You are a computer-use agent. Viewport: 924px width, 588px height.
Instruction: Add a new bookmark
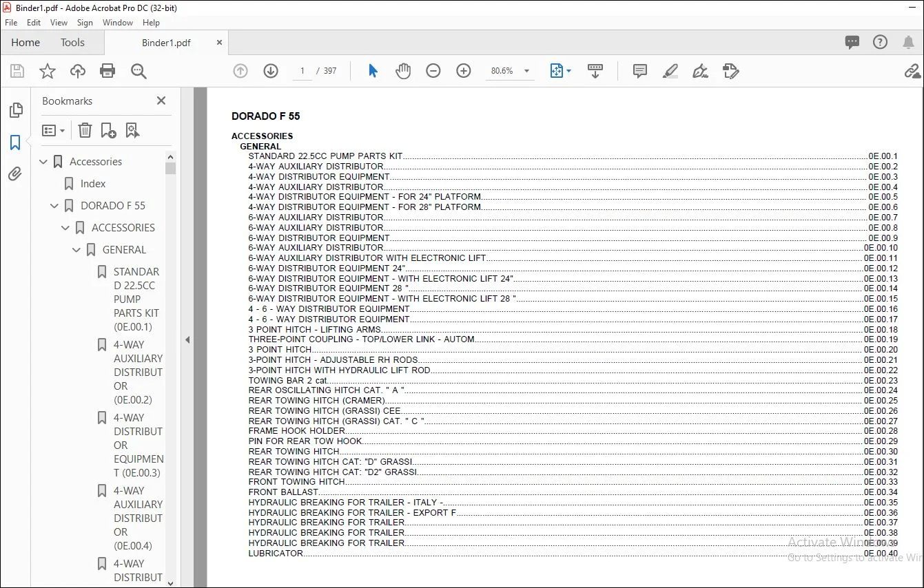[x=108, y=130]
